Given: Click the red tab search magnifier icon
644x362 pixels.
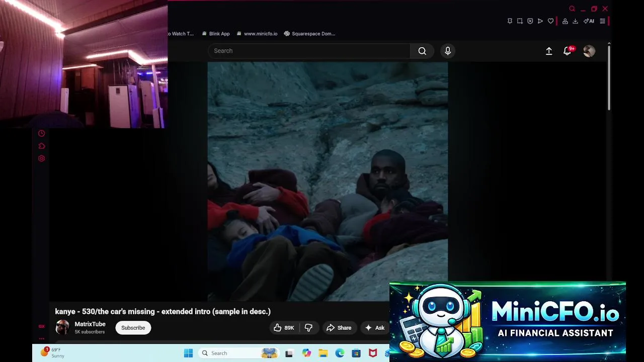Looking at the screenshot, I should click(572, 9).
